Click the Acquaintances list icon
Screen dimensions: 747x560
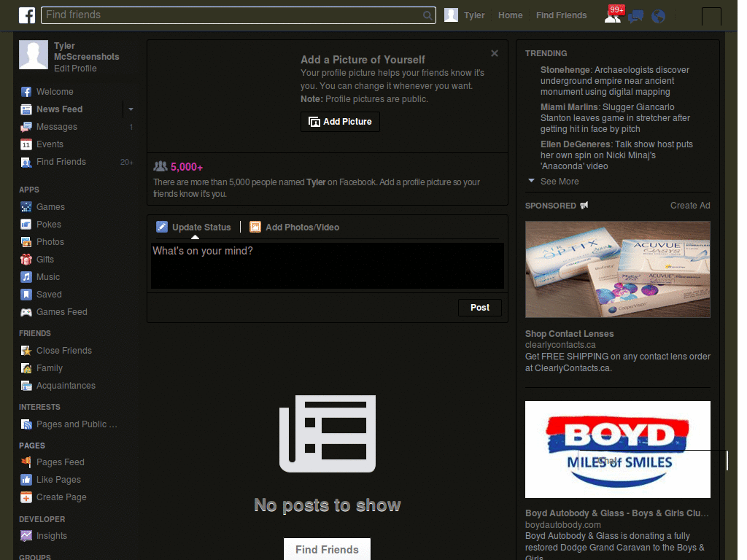point(26,386)
